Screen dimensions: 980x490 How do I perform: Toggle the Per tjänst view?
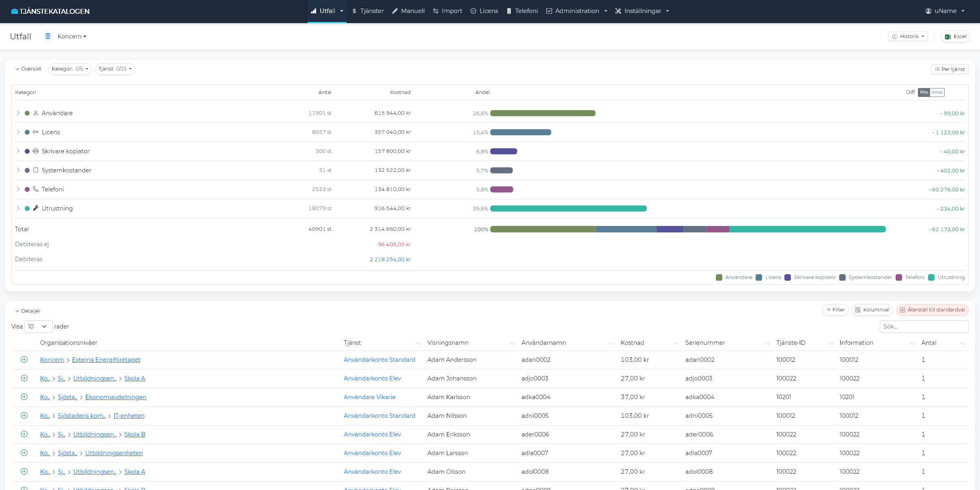950,69
